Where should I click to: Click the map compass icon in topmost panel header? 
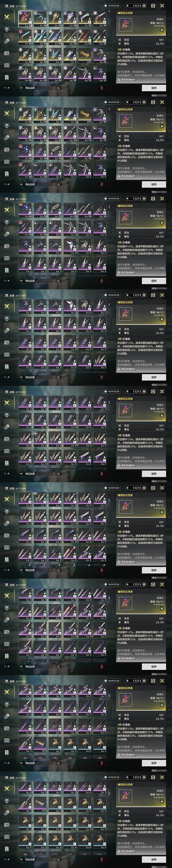point(153,6)
